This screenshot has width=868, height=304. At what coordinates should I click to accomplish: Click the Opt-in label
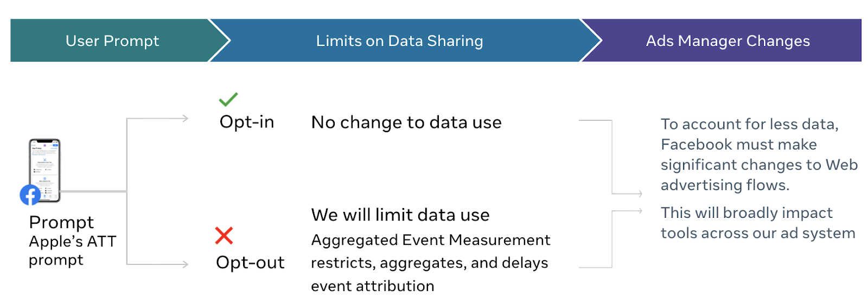click(x=247, y=122)
